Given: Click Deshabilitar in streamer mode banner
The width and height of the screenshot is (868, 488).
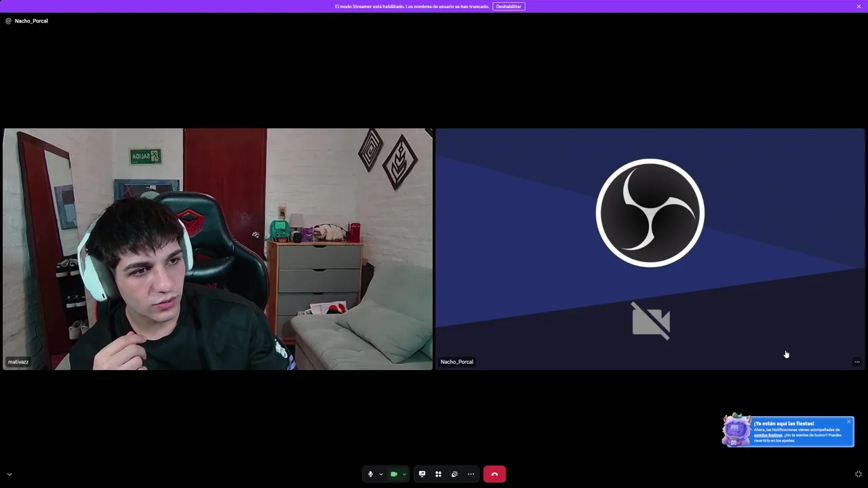Looking at the screenshot, I should coord(509,6).
